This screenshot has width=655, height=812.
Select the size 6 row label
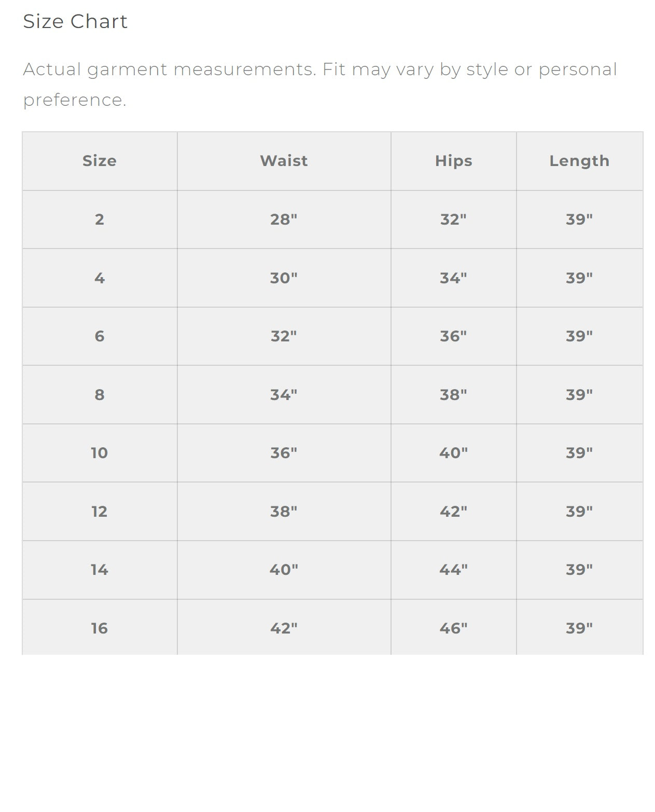coord(100,336)
